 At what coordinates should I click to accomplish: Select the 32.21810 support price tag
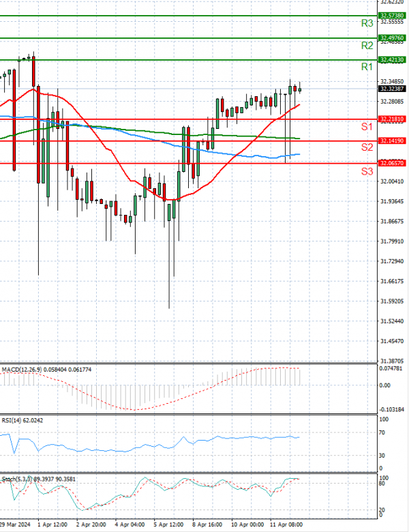pos(392,119)
